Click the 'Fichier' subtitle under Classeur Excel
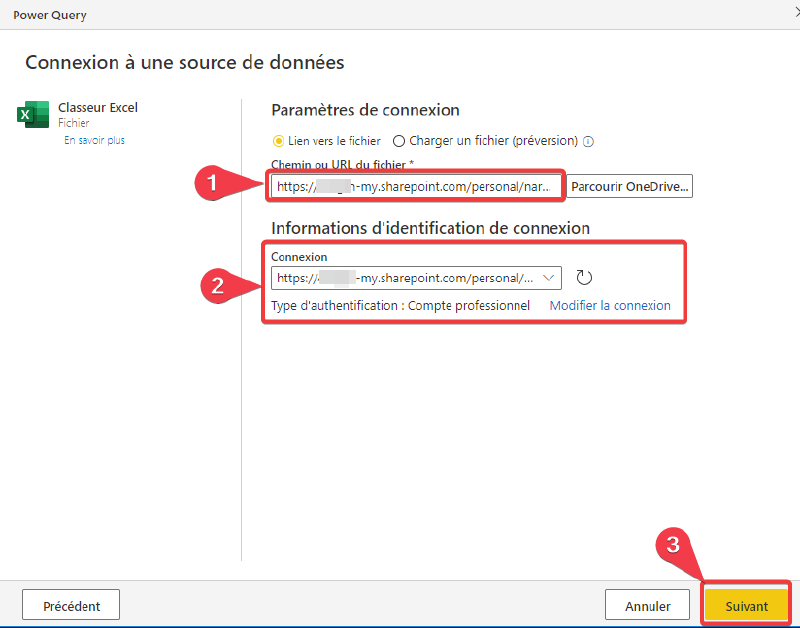This screenshot has height=628, width=800. 73,123
